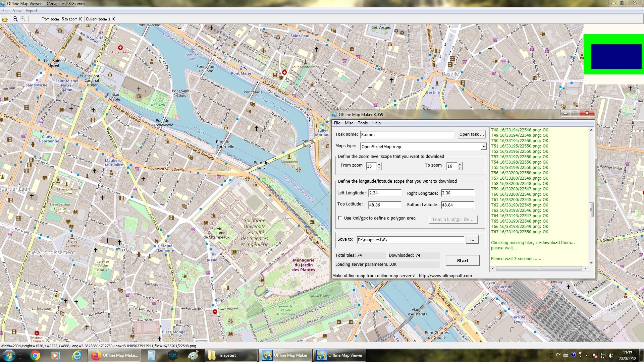Increase the From zoom value with the up arrow

tap(379, 164)
